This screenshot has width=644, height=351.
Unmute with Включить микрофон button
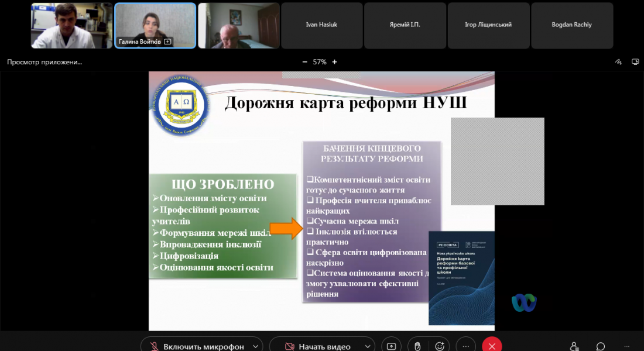pyautogui.click(x=196, y=346)
